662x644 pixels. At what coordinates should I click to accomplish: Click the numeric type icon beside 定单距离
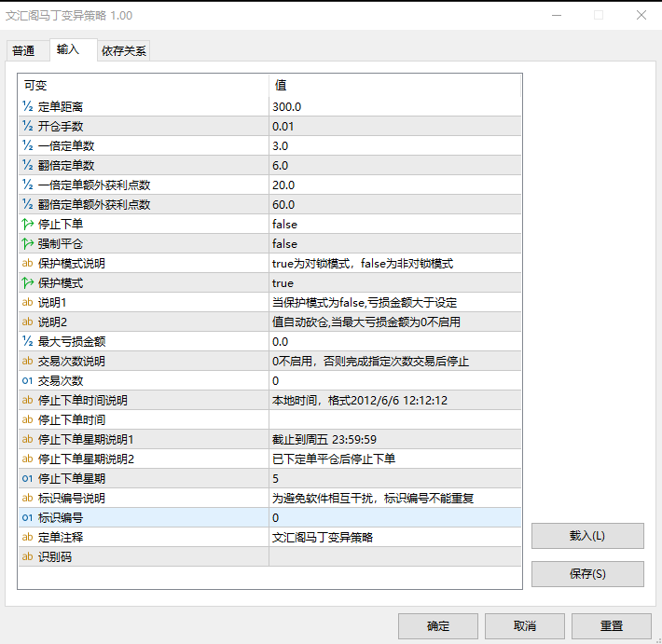(28, 106)
